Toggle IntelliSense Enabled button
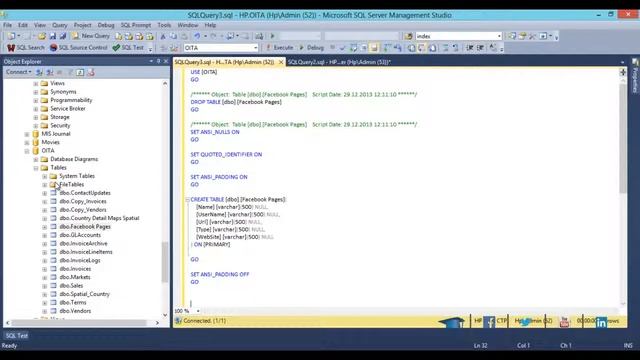 [374, 48]
